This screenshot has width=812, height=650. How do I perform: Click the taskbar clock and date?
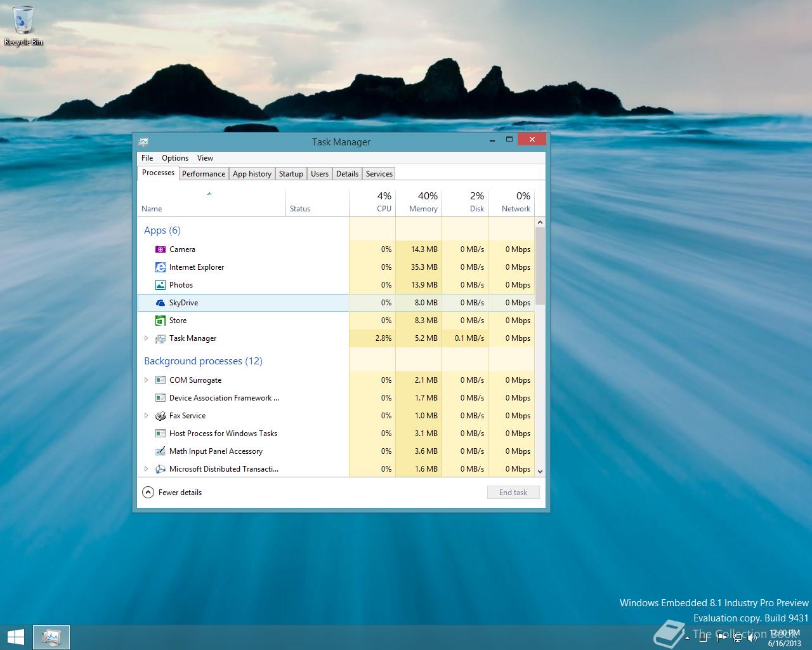pos(784,638)
